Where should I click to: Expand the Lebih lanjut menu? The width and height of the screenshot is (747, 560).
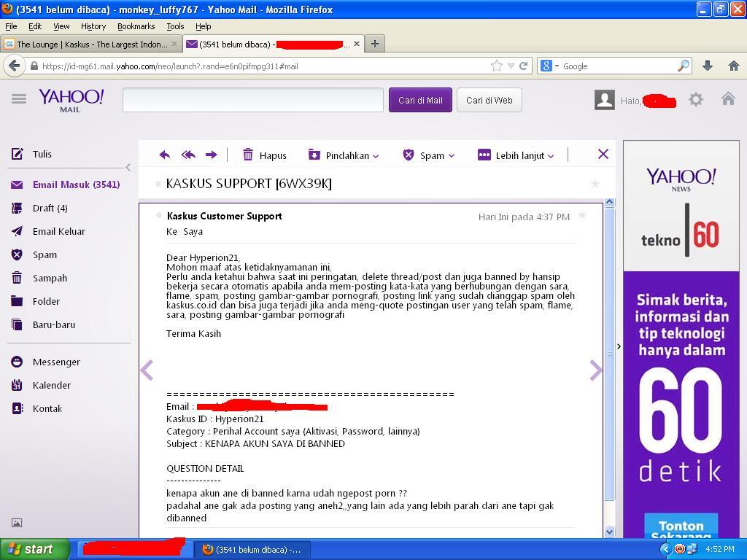tap(516, 155)
